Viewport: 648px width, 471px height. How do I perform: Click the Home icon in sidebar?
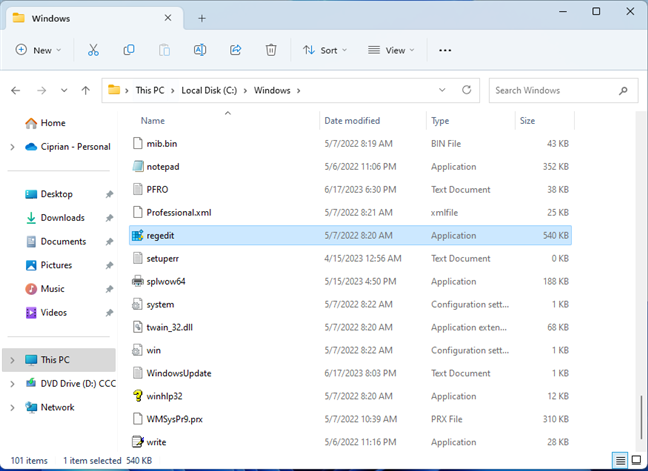[31, 123]
